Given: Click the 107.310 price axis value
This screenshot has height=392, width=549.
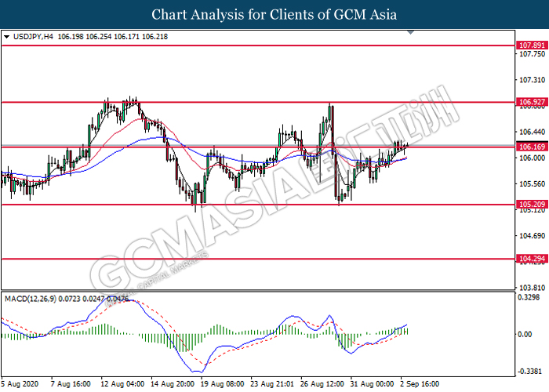Looking at the screenshot, I should pyautogui.click(x=532, y=80).
